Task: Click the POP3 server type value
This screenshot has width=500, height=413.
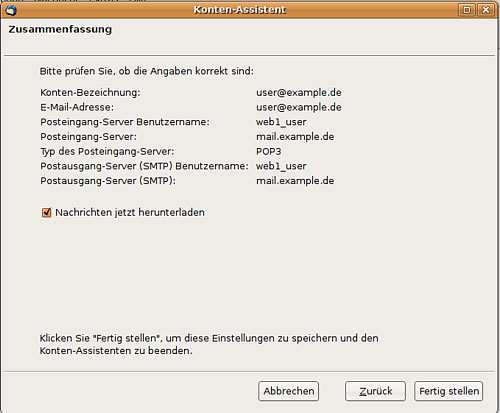Action: [269, 151]
